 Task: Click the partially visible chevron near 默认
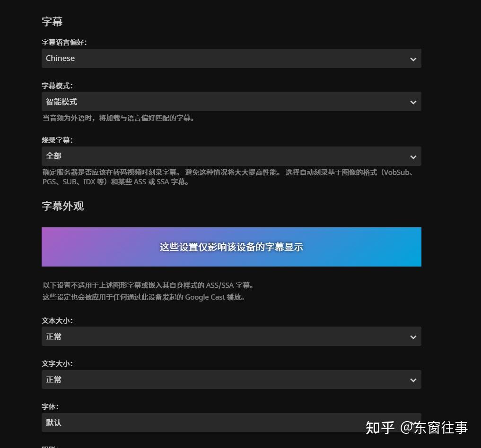[x=412, y=422]
